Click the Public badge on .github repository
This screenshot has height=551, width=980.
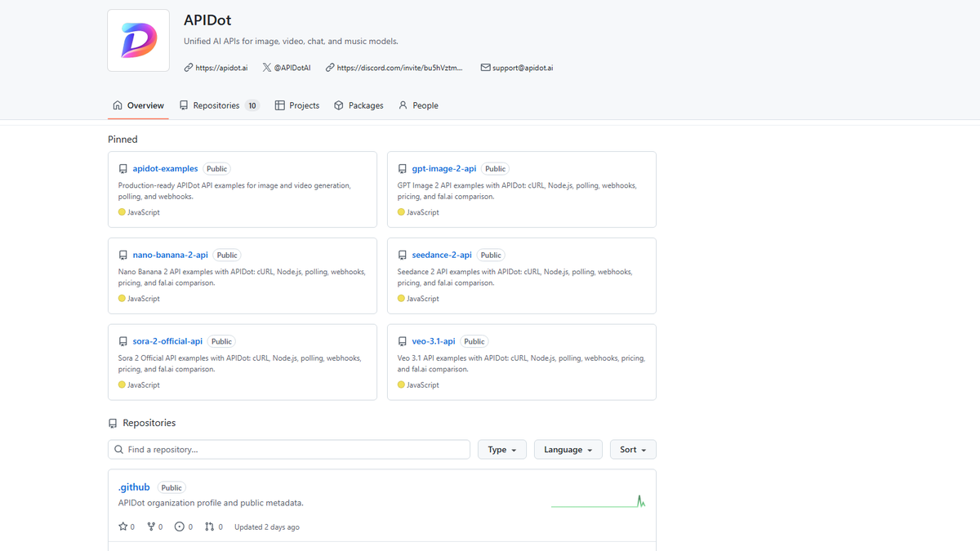point(171,488)
